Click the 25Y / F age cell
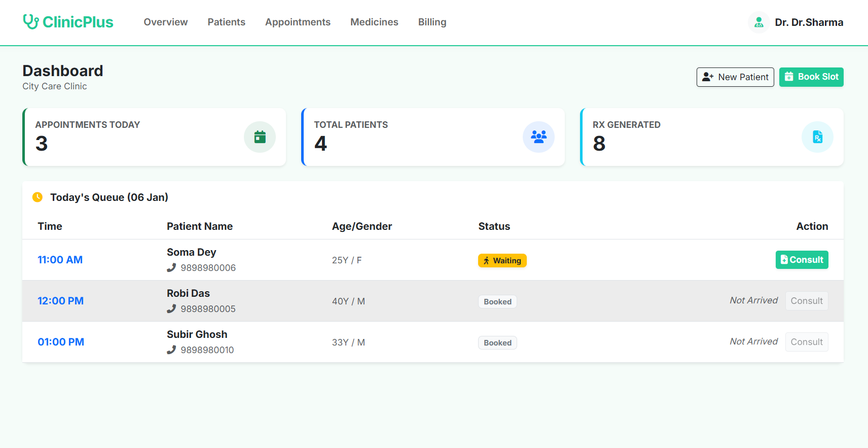 [x=347, y=260]
